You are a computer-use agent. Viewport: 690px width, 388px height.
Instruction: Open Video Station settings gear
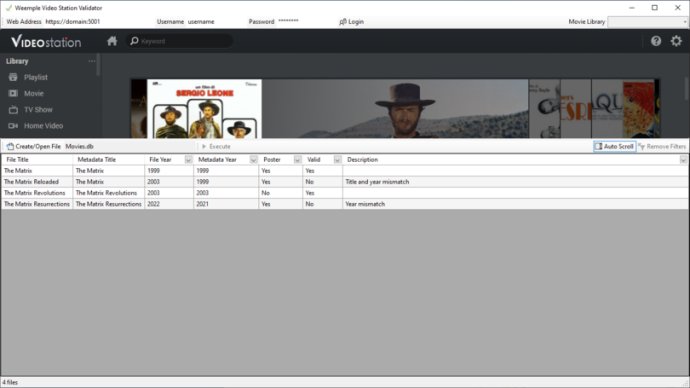pyautogui.click(x=676, y=41)
